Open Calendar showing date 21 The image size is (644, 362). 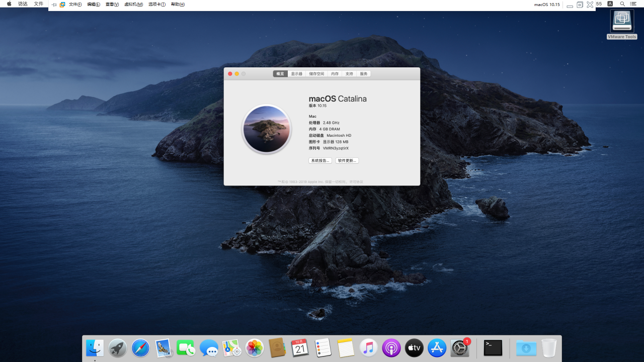point(300,347)
